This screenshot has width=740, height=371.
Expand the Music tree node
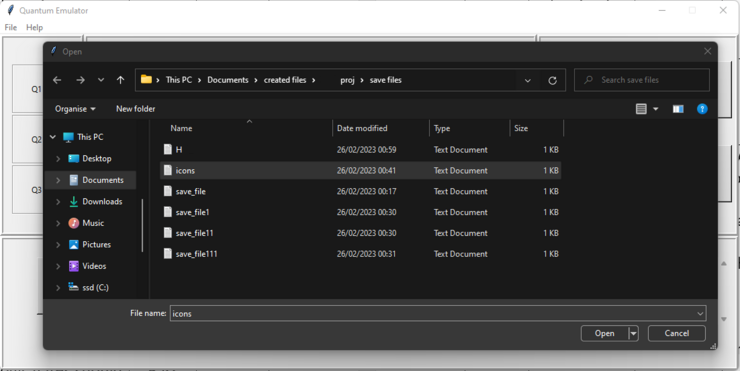[x=58, y=223]
